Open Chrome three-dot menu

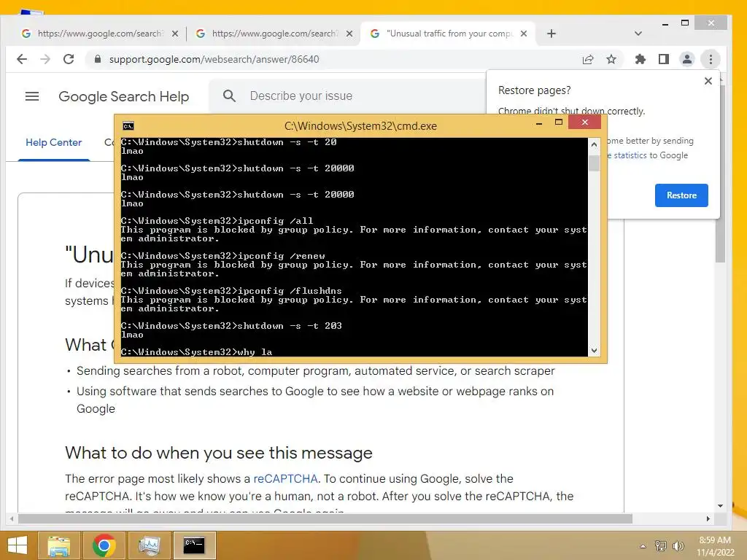click(x=711, y=59)
